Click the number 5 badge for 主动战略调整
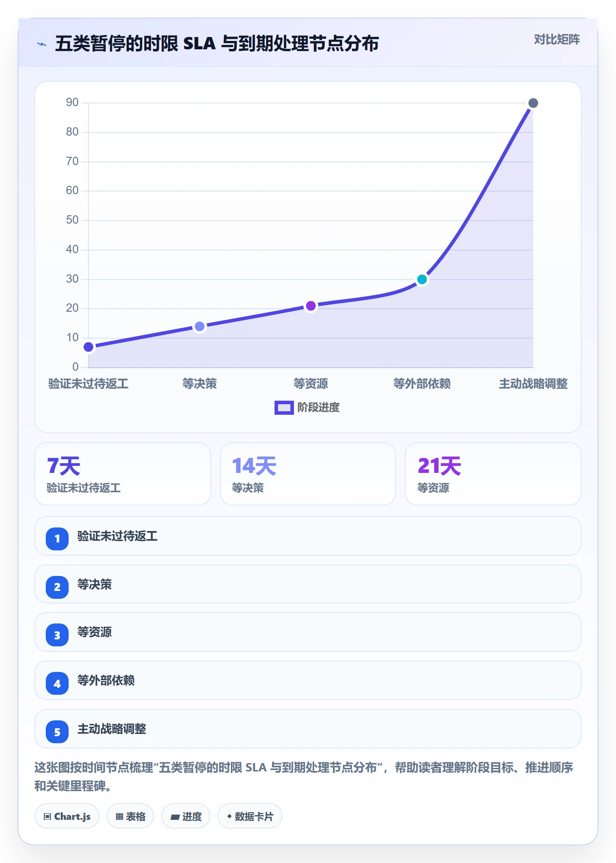The height and width of the screenshot is (863, 616). 57,732
